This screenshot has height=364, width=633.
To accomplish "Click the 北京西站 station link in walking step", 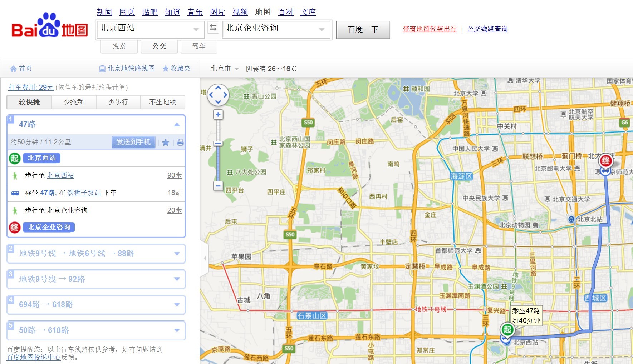I will click(60, 175).
